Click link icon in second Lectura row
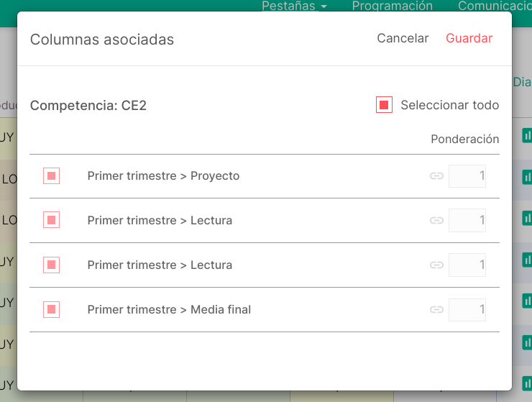Screen dimensions: 532x402 click(x=436, y=265)
